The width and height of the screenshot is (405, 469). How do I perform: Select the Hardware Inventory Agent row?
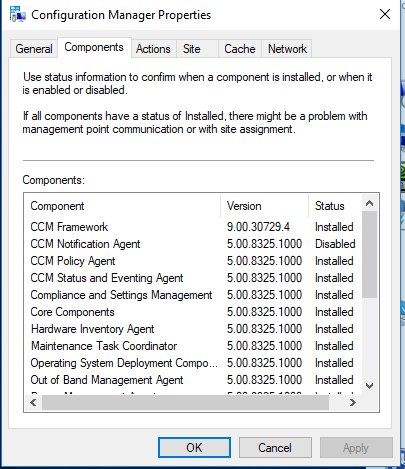pyautogui.click(x=193, y=329)
